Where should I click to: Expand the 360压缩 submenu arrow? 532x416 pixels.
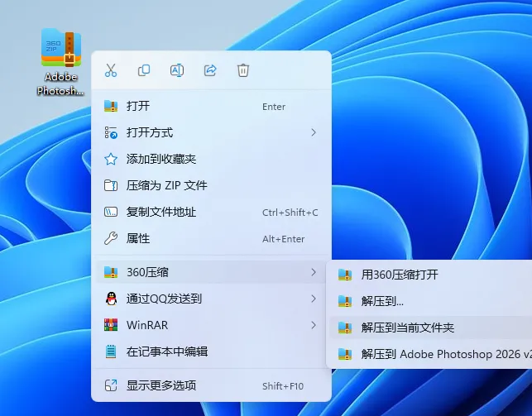click(314, 272)
